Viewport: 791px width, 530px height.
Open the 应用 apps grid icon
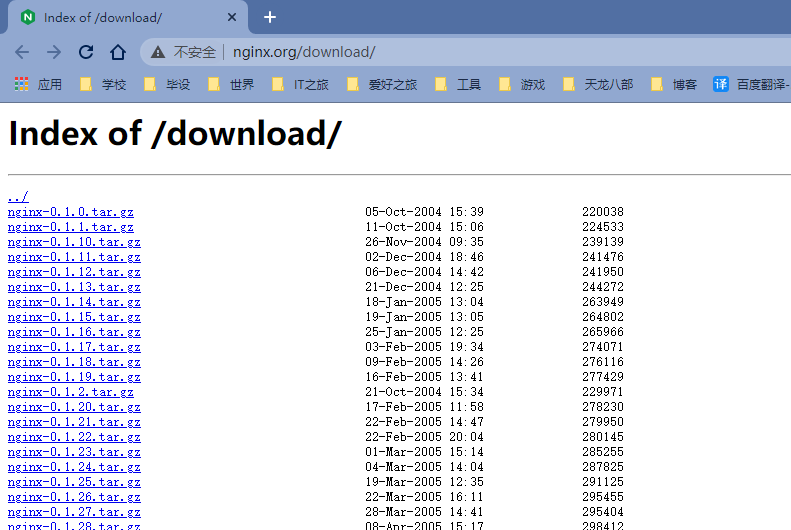click(x=21, y=84)
